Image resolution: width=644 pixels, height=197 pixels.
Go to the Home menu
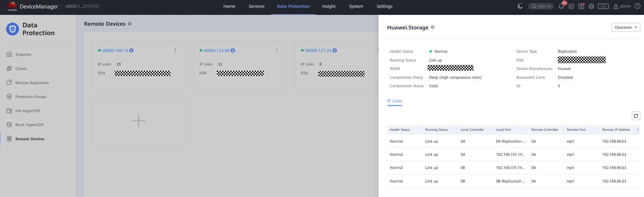[229, 6]
